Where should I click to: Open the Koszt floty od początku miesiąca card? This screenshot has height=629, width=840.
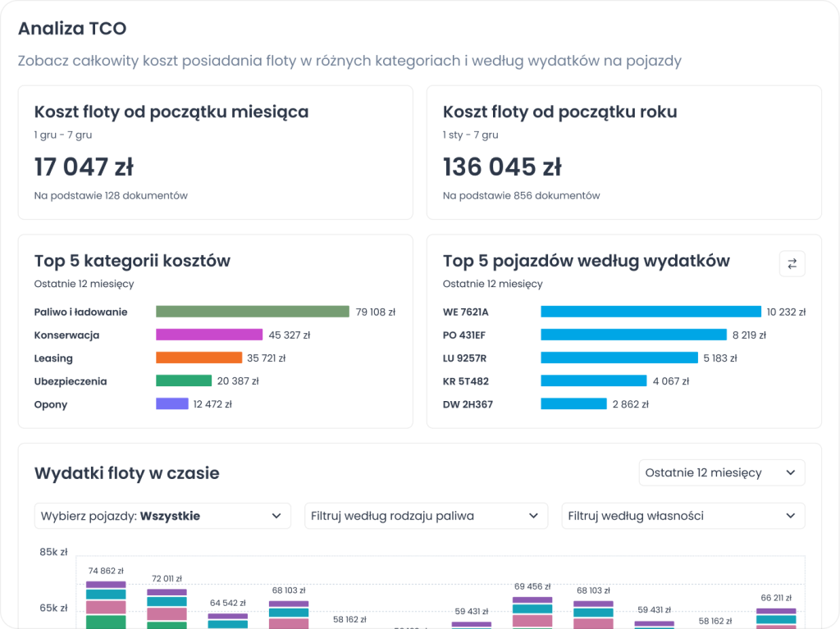coord(215,152)
